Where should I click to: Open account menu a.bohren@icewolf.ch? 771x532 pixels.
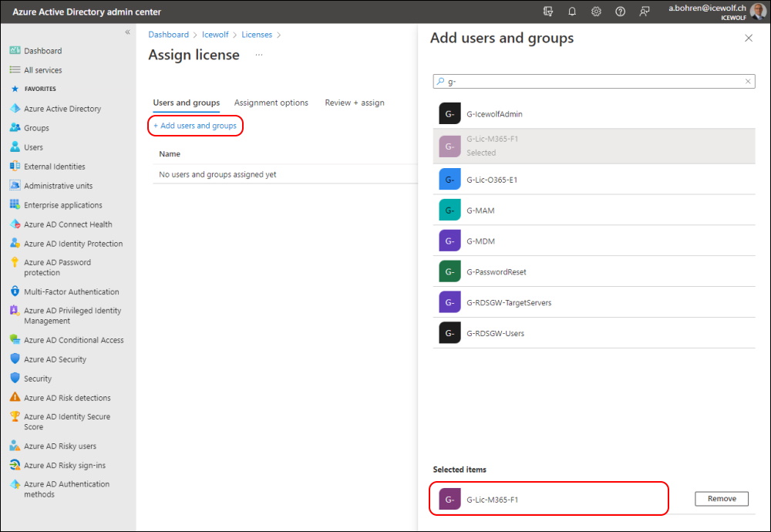click(716, 12)
